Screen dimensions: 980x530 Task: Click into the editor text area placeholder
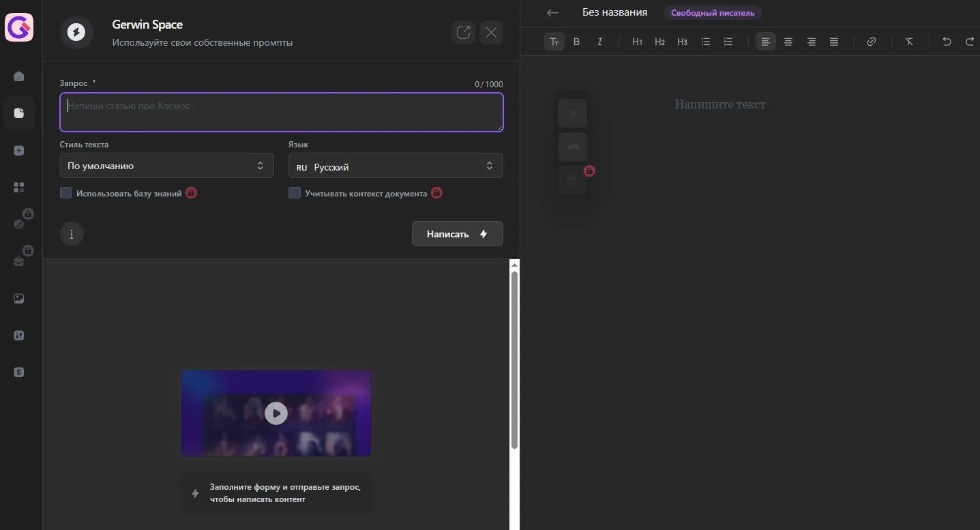click(x=720, y=104)
